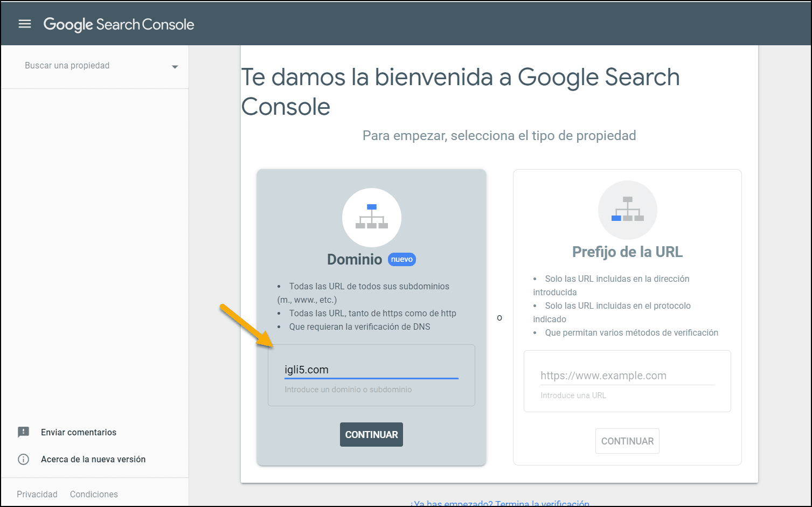812x507 pixels.
Task: Click the Dominio network diagram icon
Action: click(371, 217)
